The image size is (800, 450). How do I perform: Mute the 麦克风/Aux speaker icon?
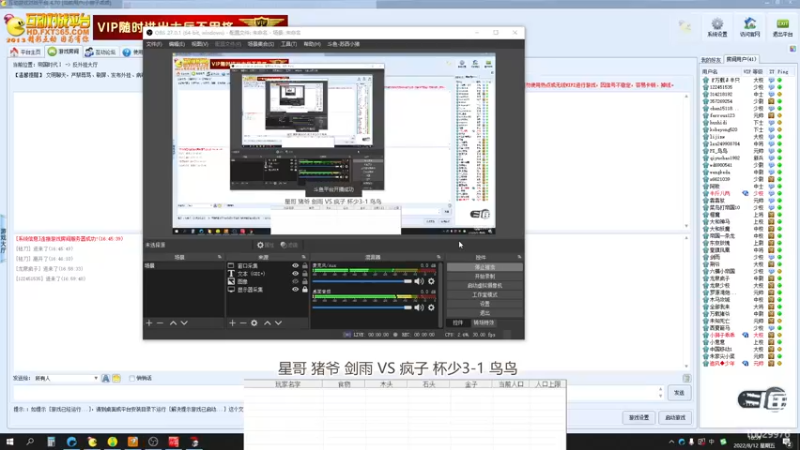tap(419, 281)
